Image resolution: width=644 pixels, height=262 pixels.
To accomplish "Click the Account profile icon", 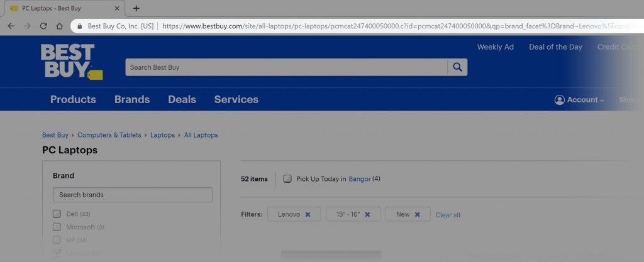I will point(559,100).
